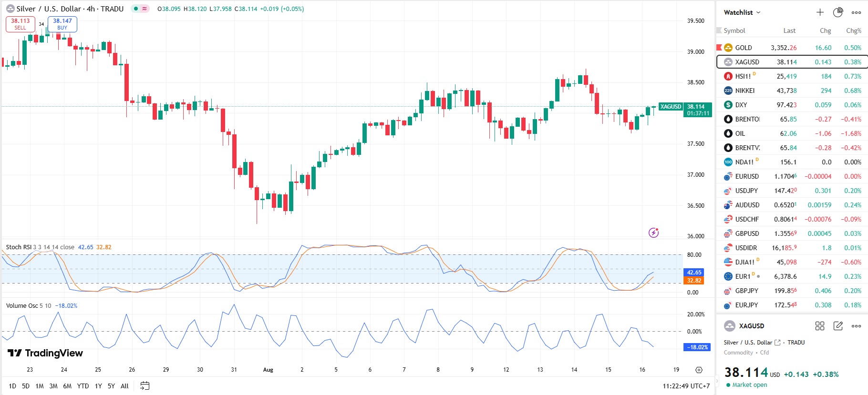Add a symbol to the watchlist
868x395 pixels.
point(820,12)
